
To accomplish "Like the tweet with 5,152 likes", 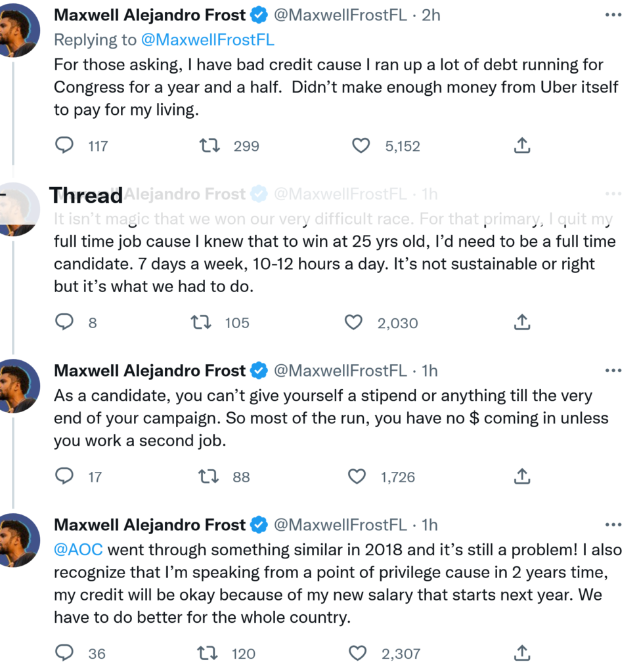I will coord(361,145).
